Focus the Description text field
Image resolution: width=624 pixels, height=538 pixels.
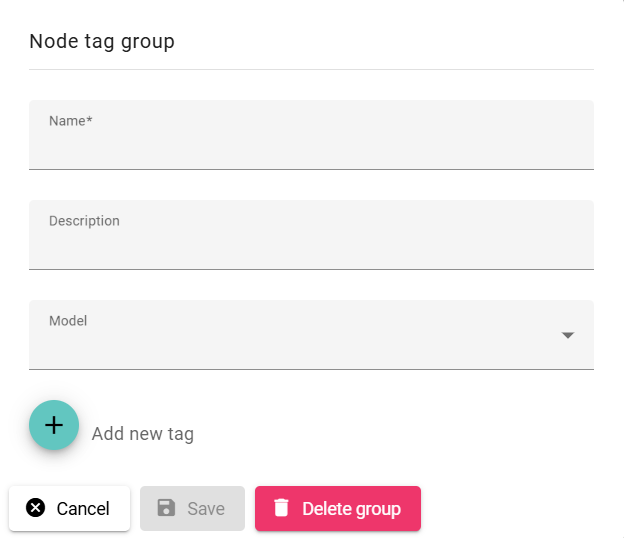coord(310,246)
